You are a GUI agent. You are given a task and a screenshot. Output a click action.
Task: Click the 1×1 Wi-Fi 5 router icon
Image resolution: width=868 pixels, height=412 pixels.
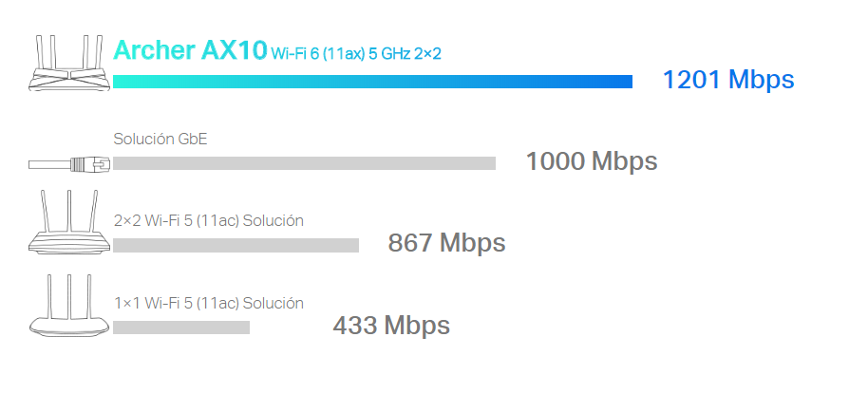[69, 306]
